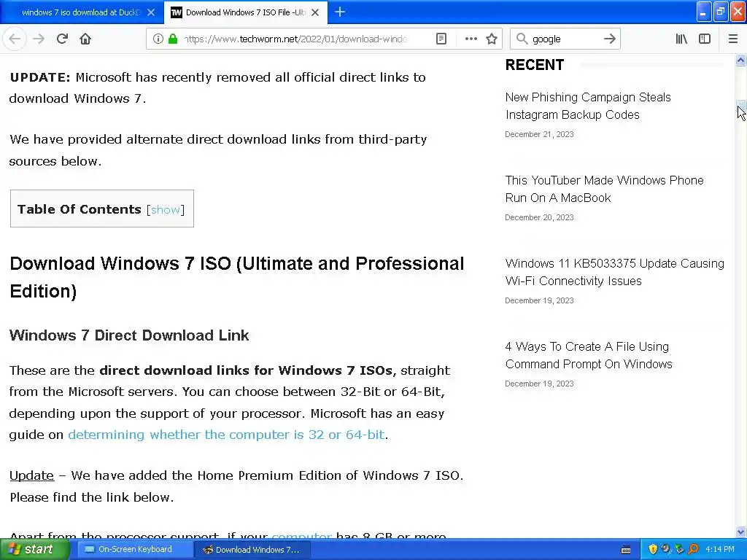Select the Download Windows 7 ISO File tab

click(x=246, y=12)
